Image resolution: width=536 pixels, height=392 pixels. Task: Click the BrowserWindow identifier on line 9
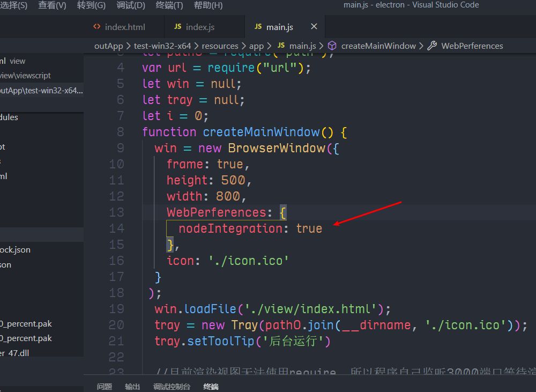277,148
